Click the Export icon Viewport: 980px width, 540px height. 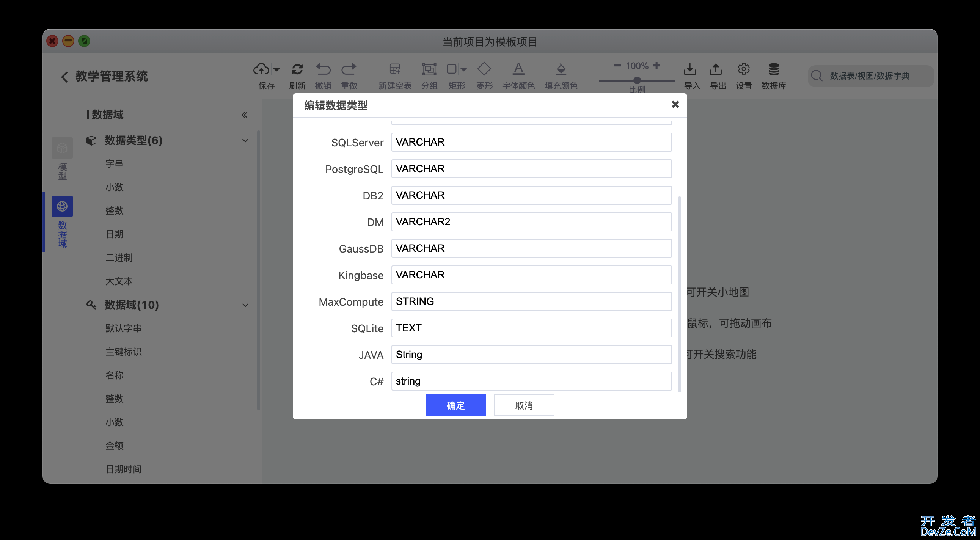pos(716,69)
